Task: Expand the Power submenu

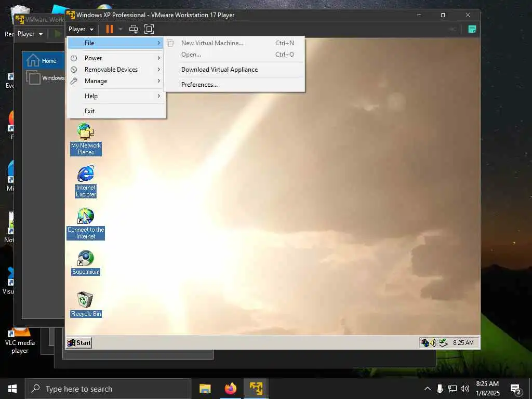Action: pos(116,58)
